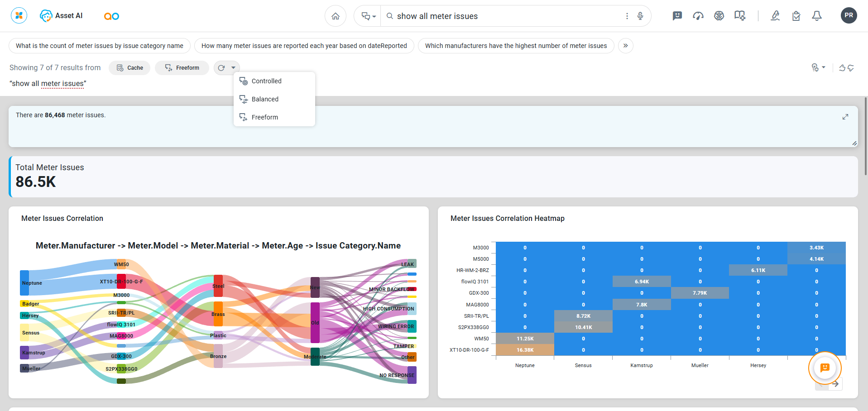The height and width of the screenshot is (411, 868).
Task: Toggle the regenerate mode dropdown arrow
Action: [x=233, y=68]
